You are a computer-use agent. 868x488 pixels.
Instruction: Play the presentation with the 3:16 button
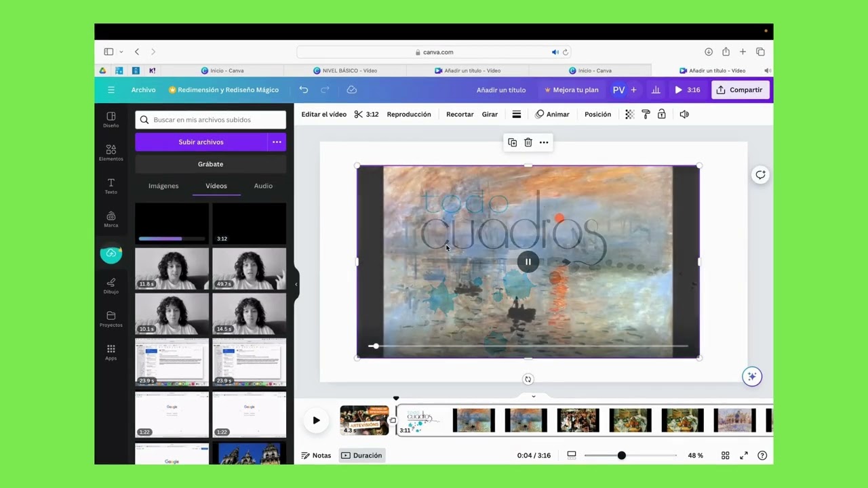pos(687,89)
